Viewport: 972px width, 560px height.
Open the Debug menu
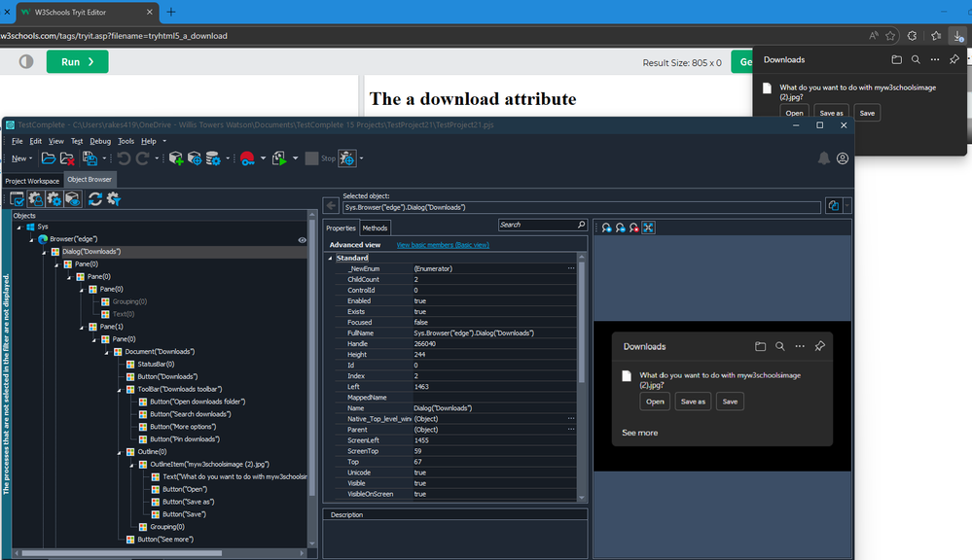(x=99, y=141)
